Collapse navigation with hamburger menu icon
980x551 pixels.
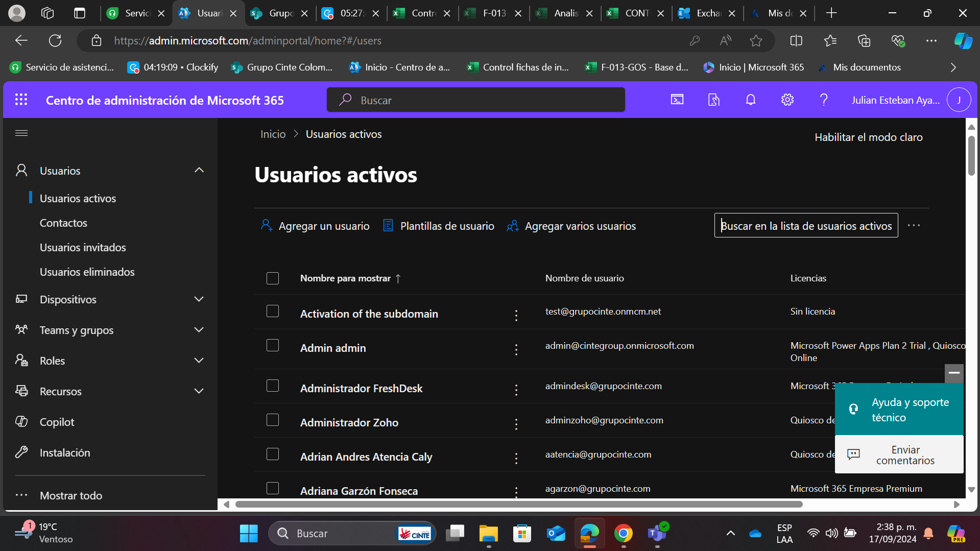(x=21, y=133)
